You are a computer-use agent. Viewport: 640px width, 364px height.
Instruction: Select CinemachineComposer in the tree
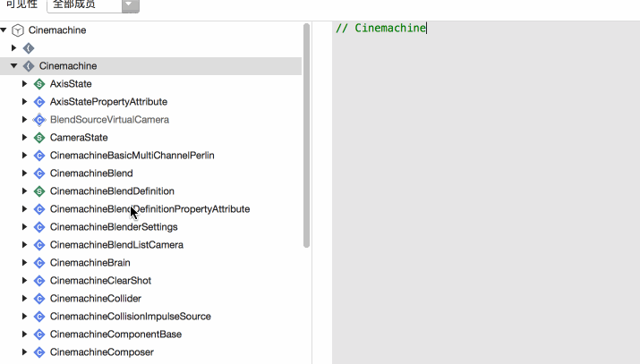click(101, 352)
